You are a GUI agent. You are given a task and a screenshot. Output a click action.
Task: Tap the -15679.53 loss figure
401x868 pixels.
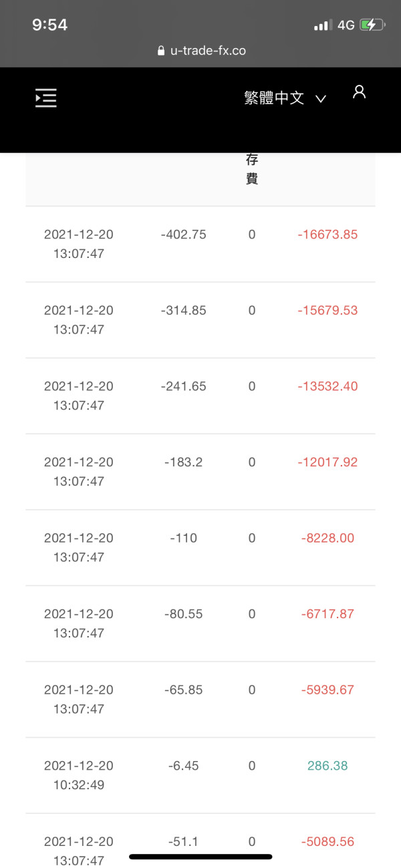pos(327,311)
